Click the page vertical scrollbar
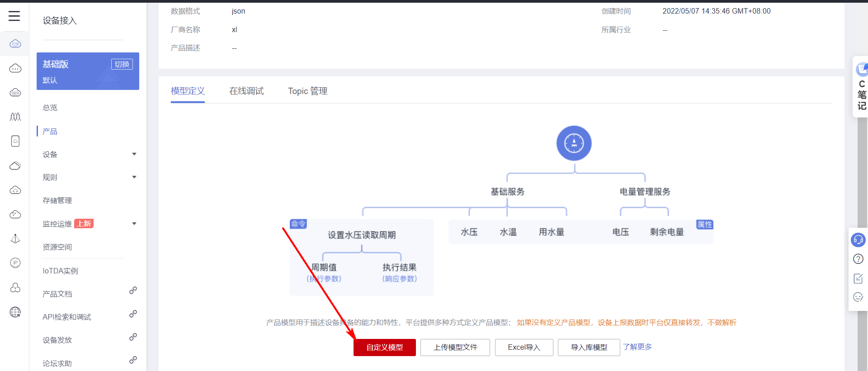868x371 pixels. point(863,244)
